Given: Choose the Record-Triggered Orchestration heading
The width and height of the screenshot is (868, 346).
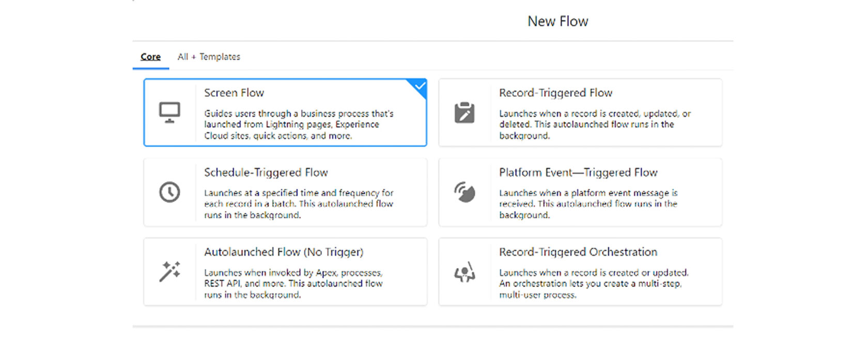Looking at the screenshot, I should (x=578, y=252).
